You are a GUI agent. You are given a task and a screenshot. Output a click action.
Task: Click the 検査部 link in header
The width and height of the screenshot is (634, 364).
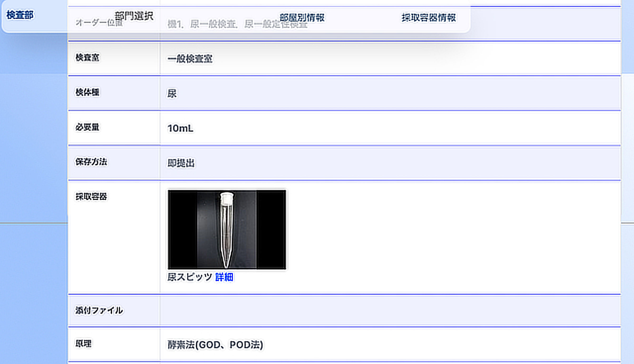(20, 15)
